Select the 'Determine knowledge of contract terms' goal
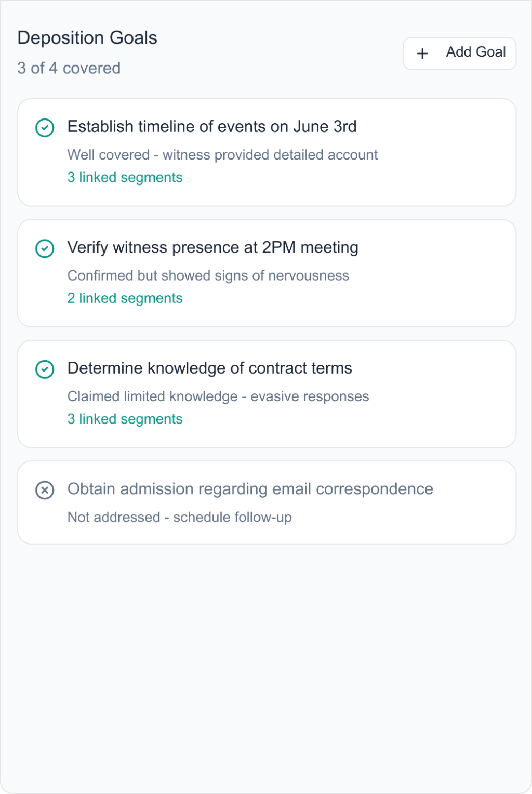 209,368
